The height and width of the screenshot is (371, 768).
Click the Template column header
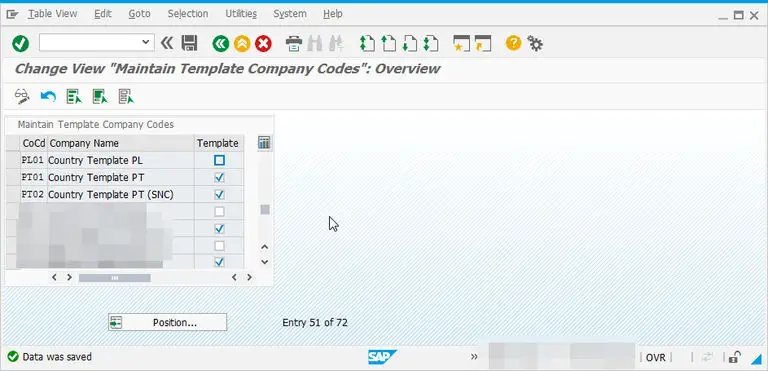coord(218,143)
